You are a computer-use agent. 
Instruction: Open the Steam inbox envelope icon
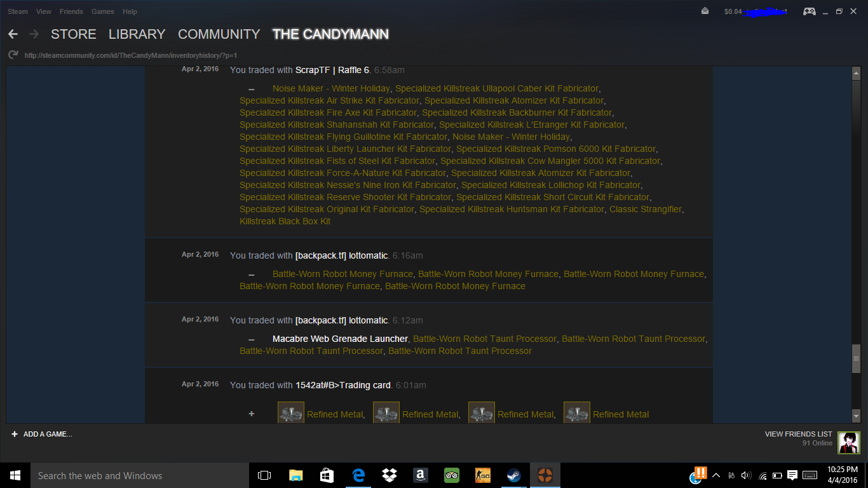pyautogui.click(x=705, y=11)
